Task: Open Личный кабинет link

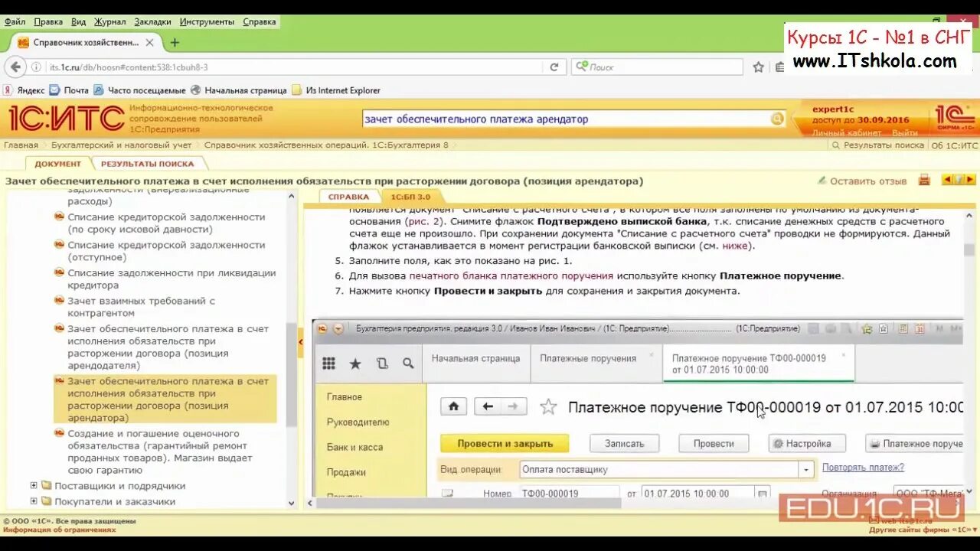Action: click(x=846, y=133)
